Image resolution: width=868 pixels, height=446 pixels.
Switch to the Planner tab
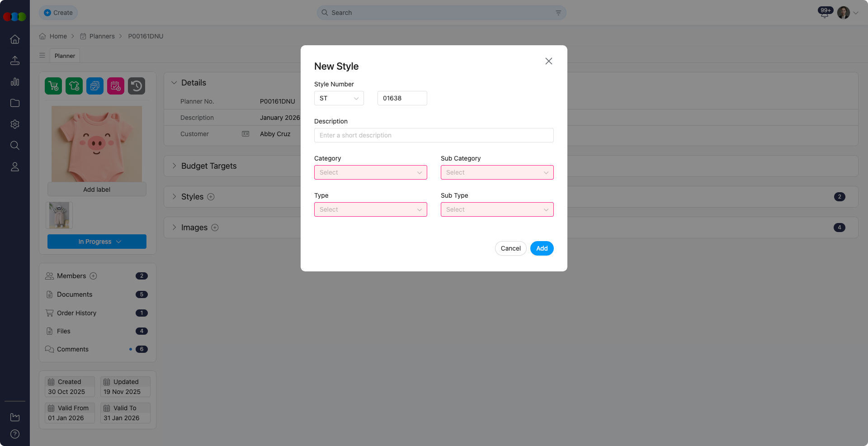point(65,56)
